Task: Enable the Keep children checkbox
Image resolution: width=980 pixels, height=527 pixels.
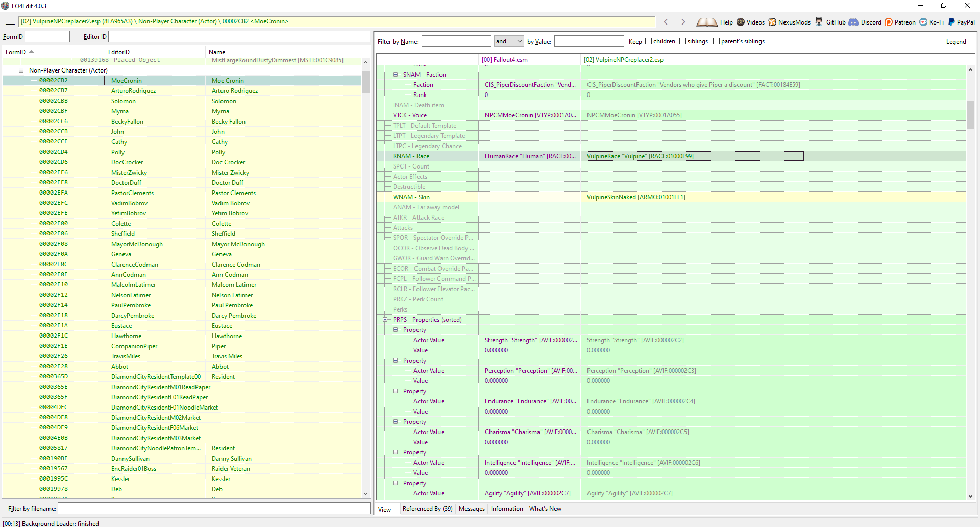Action: [649, 41]
